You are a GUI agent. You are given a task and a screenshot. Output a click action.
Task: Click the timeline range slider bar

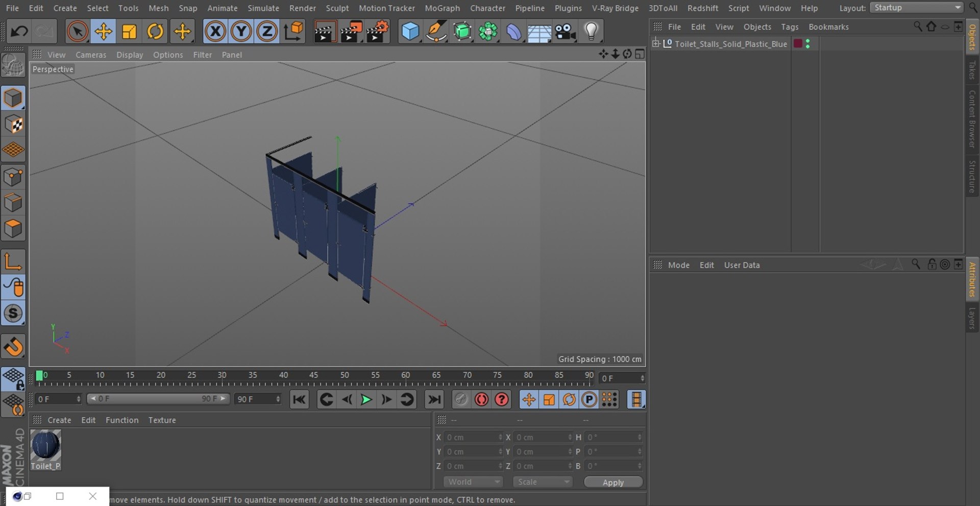pos(158,399)
